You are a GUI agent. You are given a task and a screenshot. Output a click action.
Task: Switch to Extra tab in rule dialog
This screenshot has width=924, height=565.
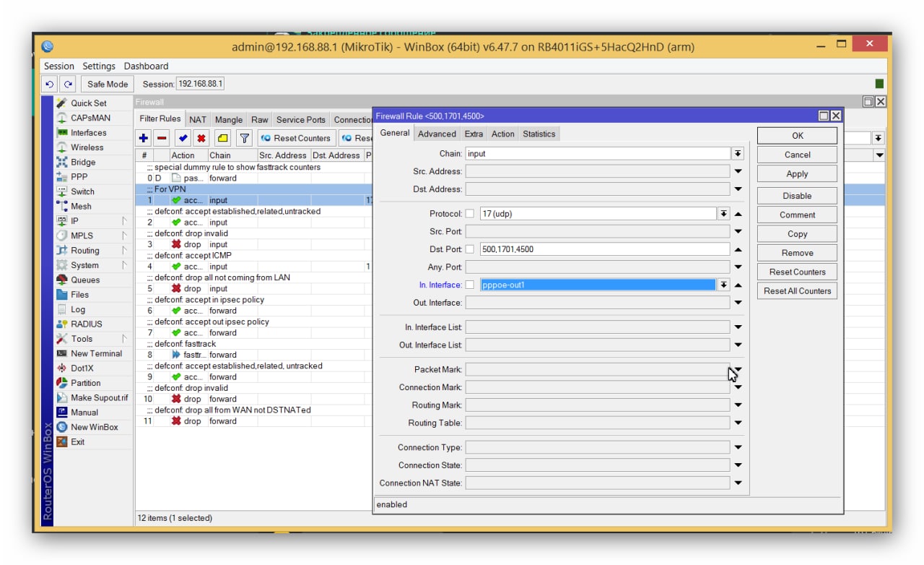(x=474, y=134)
